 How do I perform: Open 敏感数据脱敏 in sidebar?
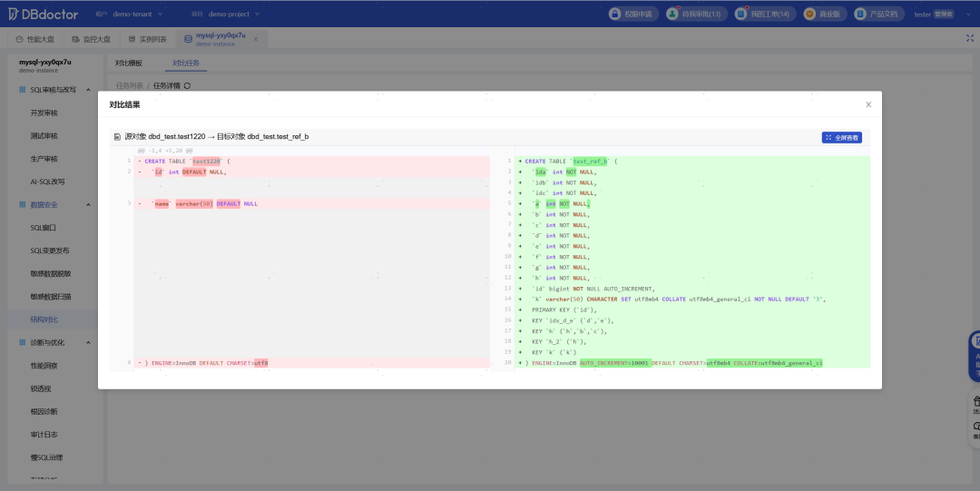click(x=51, y=273)
